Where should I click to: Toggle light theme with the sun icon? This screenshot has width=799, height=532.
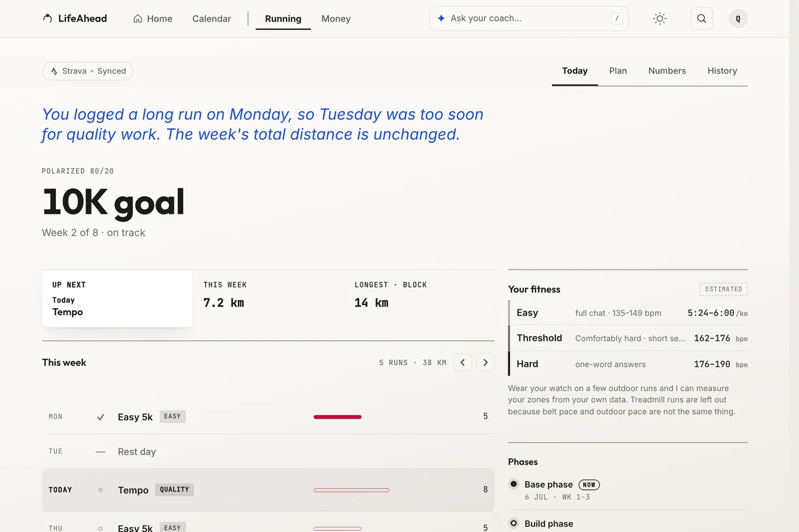(660, 19)
